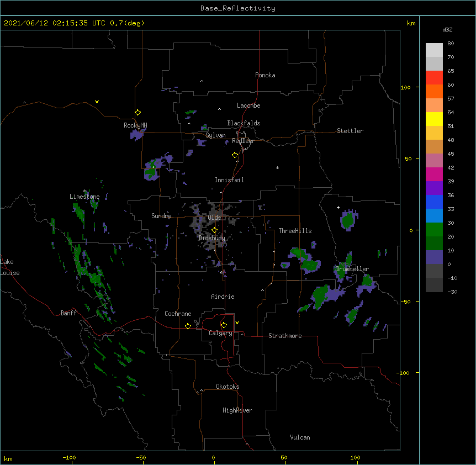Click the green radar echo northeast of Drumheller
This screenshot has height=465, width=476.
[348, 220]
